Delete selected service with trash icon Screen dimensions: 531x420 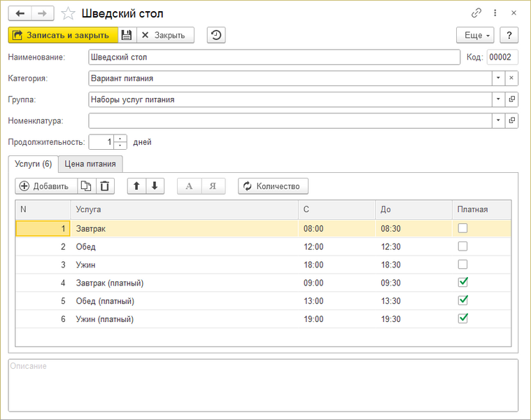tap(104, 186)
